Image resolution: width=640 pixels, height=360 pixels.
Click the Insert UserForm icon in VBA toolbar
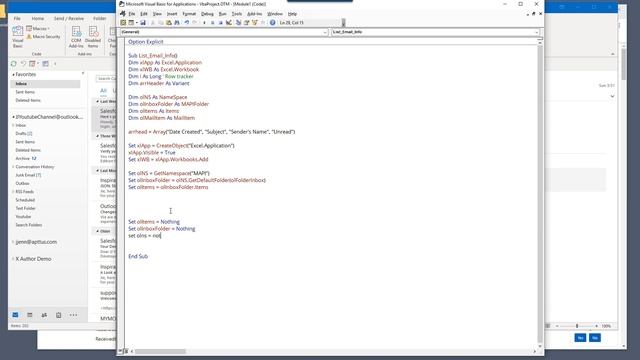(131, 22)
